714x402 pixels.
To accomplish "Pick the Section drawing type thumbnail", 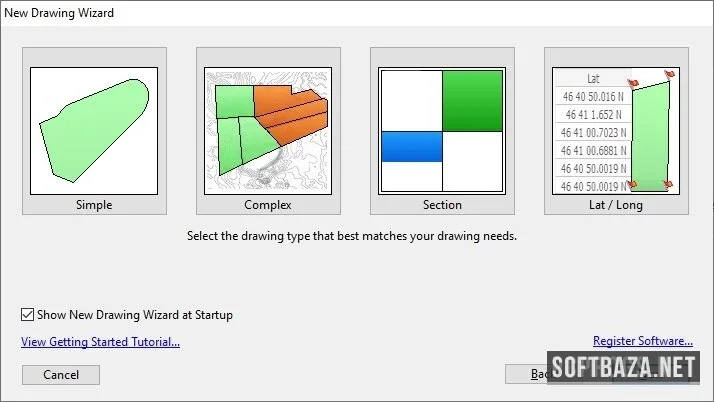I will coord(442,131).
